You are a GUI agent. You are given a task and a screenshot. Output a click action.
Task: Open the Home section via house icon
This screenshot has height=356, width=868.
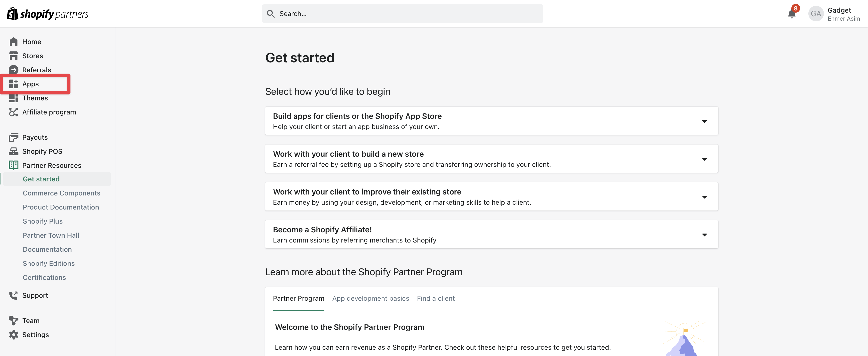click(x=14, y=41)
